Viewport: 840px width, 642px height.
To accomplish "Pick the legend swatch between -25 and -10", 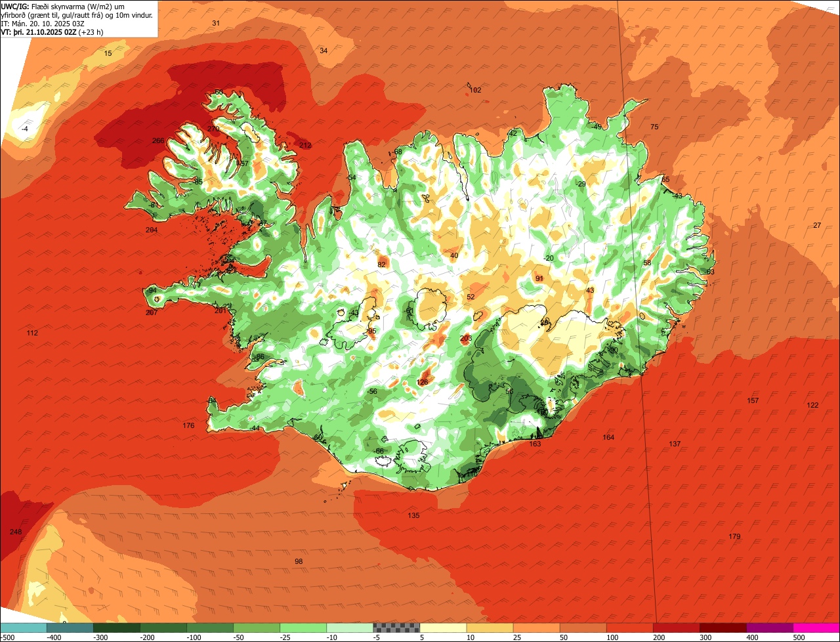I will tap(303, 628).
